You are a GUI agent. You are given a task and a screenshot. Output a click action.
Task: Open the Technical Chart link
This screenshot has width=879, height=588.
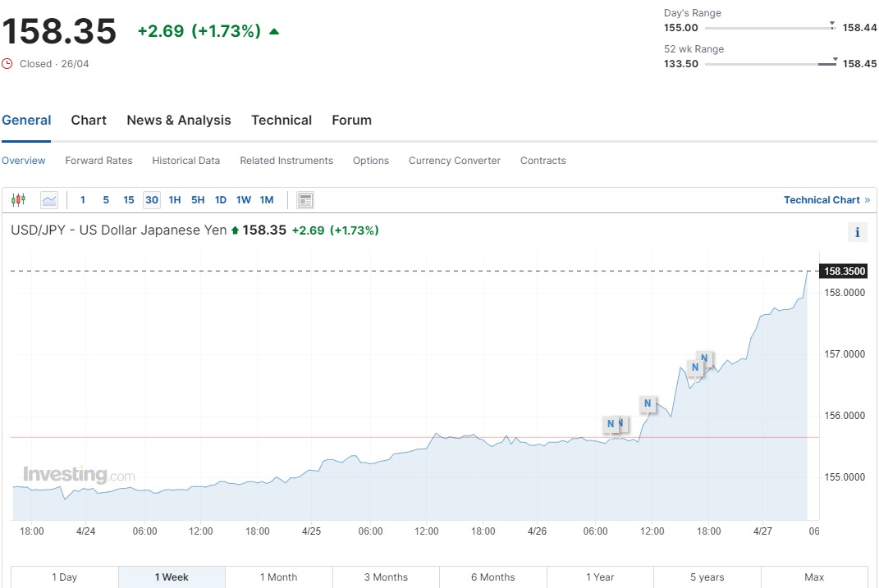pyautogui.click(x=822, y=200)
